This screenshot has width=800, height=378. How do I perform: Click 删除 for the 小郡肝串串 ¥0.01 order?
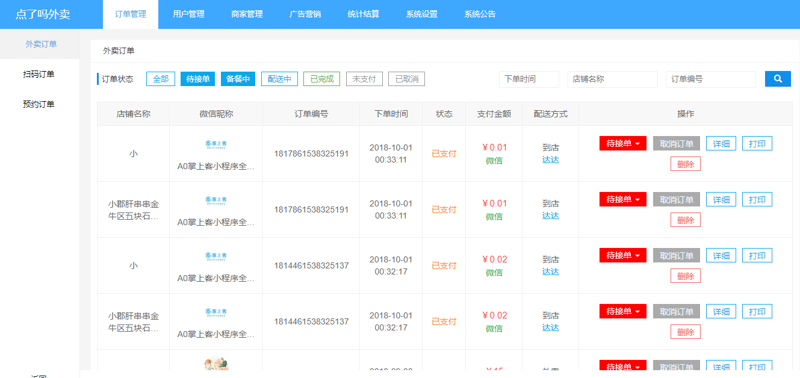(685, 220)
